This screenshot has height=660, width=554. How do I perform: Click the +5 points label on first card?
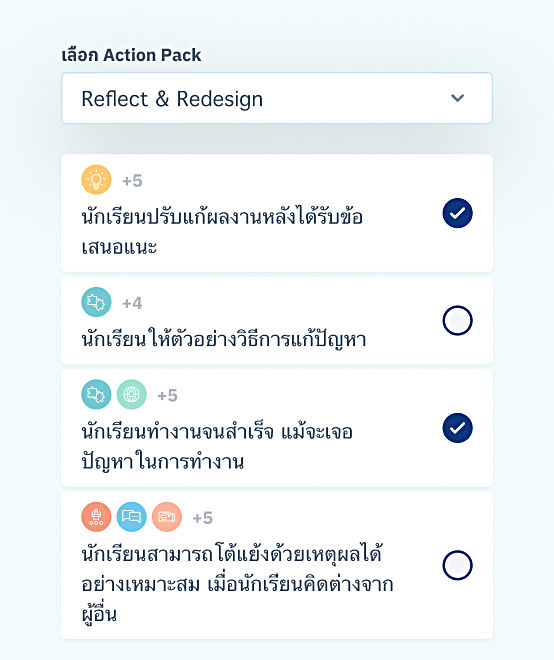[x=132, y=181]
